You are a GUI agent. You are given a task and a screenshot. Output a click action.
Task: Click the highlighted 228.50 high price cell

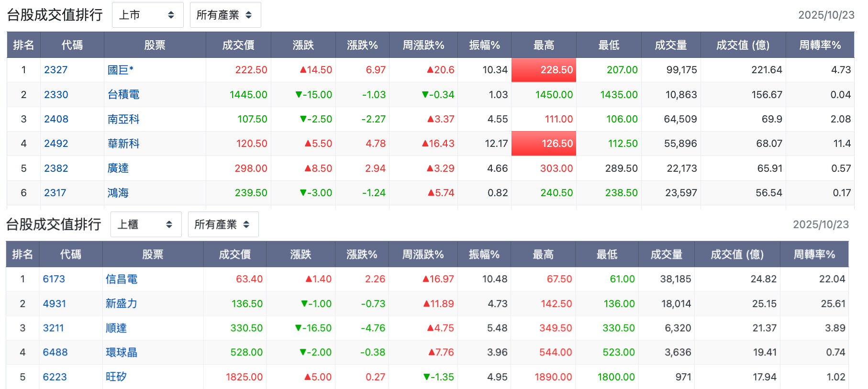click(544, 70)
